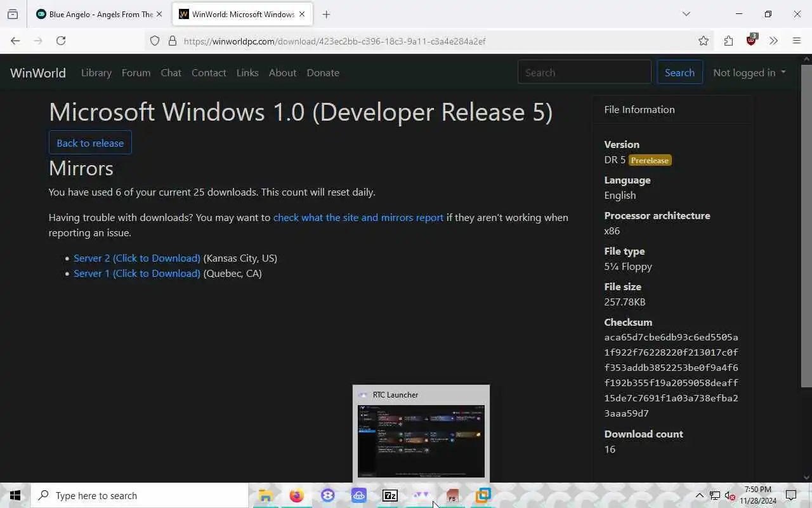Click the padlock site info icon
Image resolution: width=812 pixels, height=508 pixels.
[x=172, y=41]
